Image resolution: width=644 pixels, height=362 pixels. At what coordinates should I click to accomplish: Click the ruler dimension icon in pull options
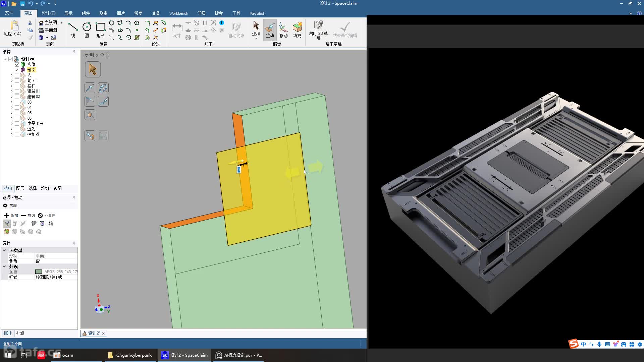[50, 224]
